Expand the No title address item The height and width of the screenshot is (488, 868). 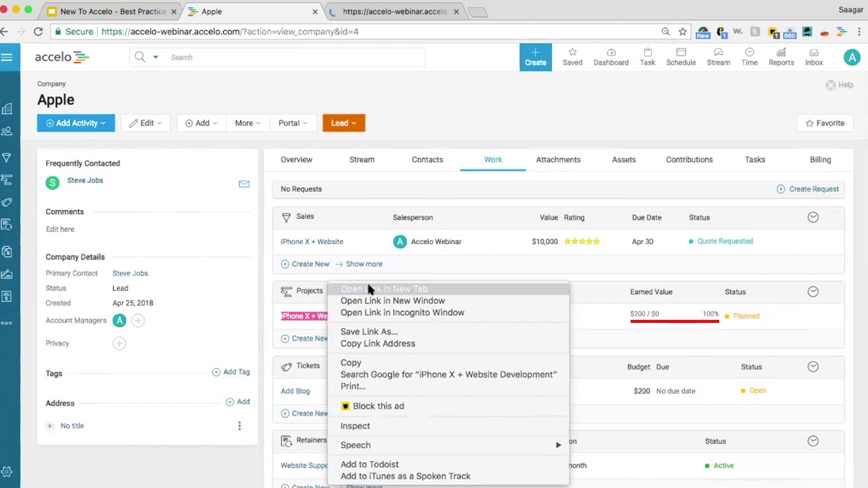pos(50,426)
